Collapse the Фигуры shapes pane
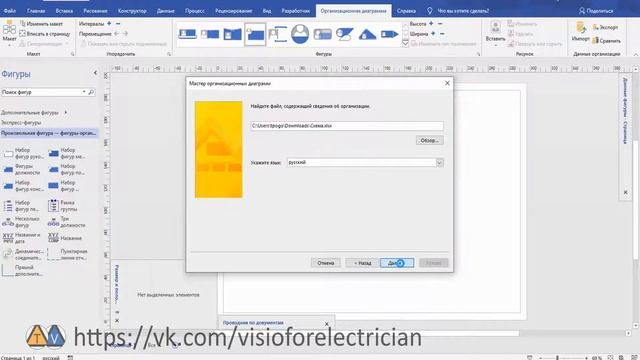This screenshot has width=640, height=360. pyautogui.click(x=95, y=73)
